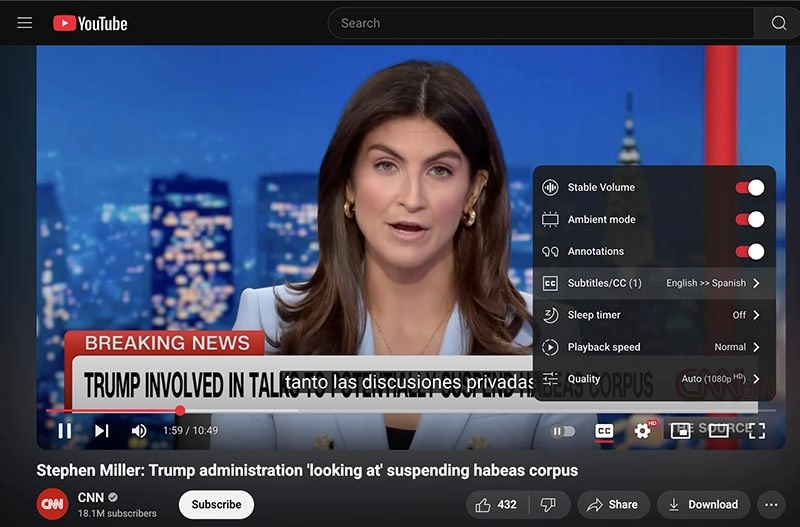The image size is (800, 527).
Task: Toggle Annotations off
Action: coord(749,252)
